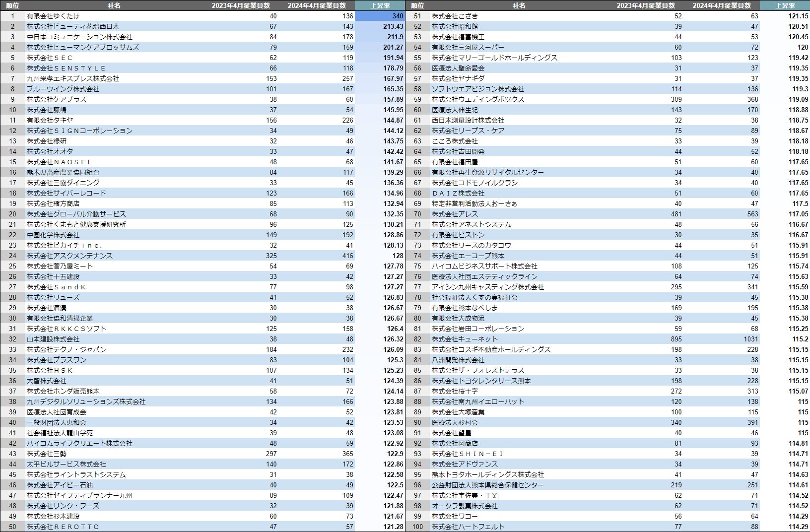Screen dimensions: 810x532
Task: Select the 上昇率 value 201.27
Action: pyautogui.click(x=393, y=47)
